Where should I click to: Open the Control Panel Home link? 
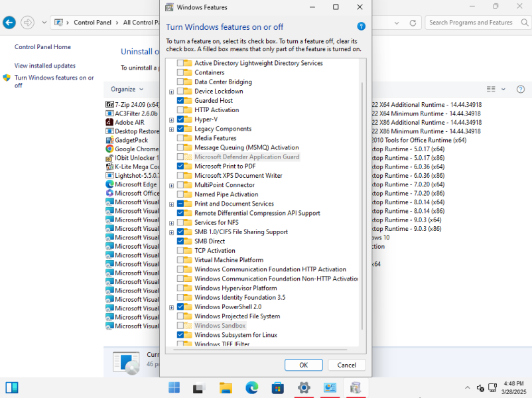pyautogui.click(x=42, y=47)
